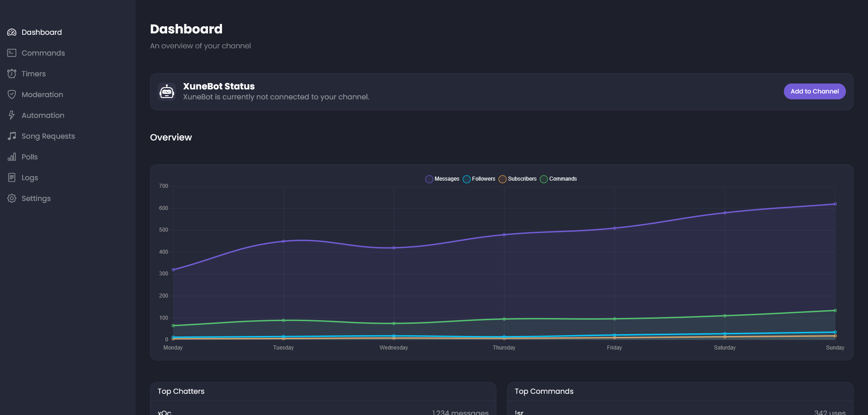Screen dimensions: 868x415
Task: Open the Settings sidebar link
Action: [36, 198]
